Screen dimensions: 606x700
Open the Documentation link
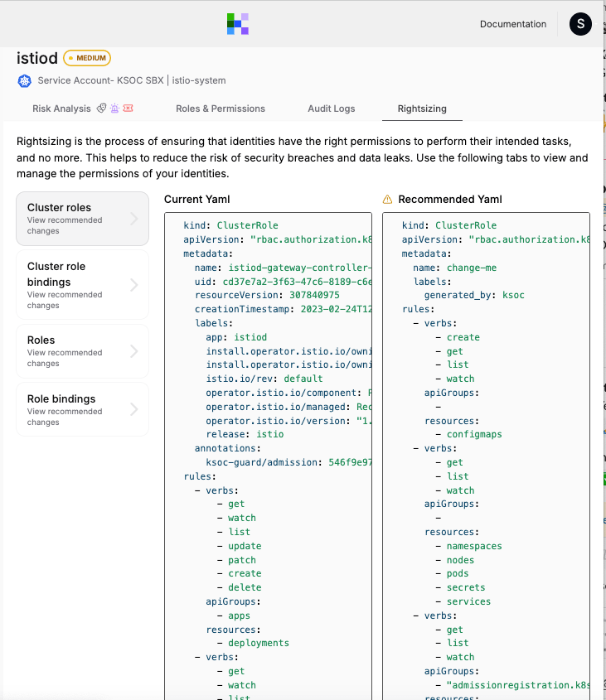click(513, 24)
